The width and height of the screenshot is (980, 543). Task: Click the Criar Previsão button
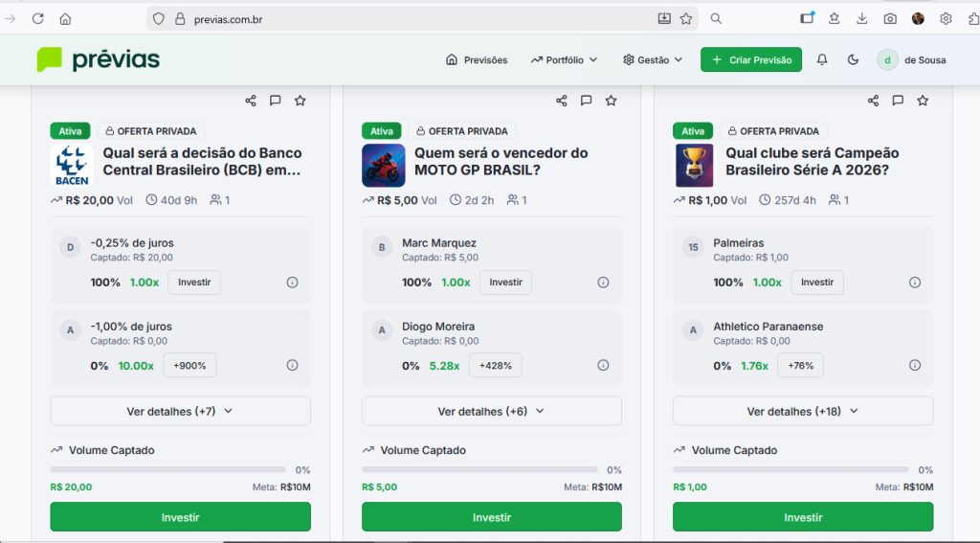(750, 60)
